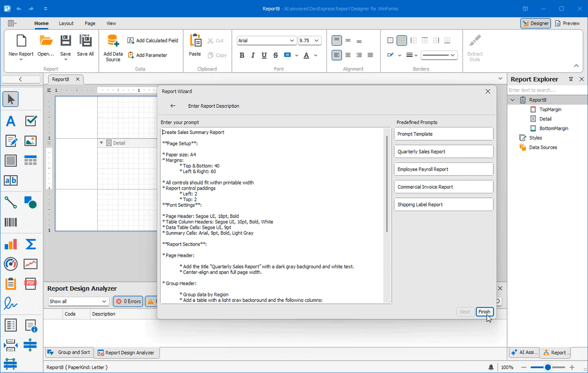
Task: Select the PDF Content control tool
Action: 30,283
